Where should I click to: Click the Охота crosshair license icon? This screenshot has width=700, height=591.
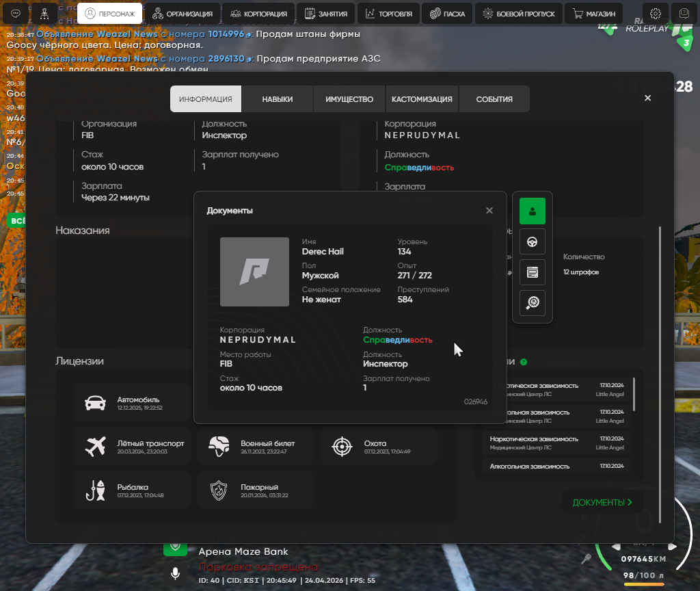pyautogui.click(x=342, y=447)
